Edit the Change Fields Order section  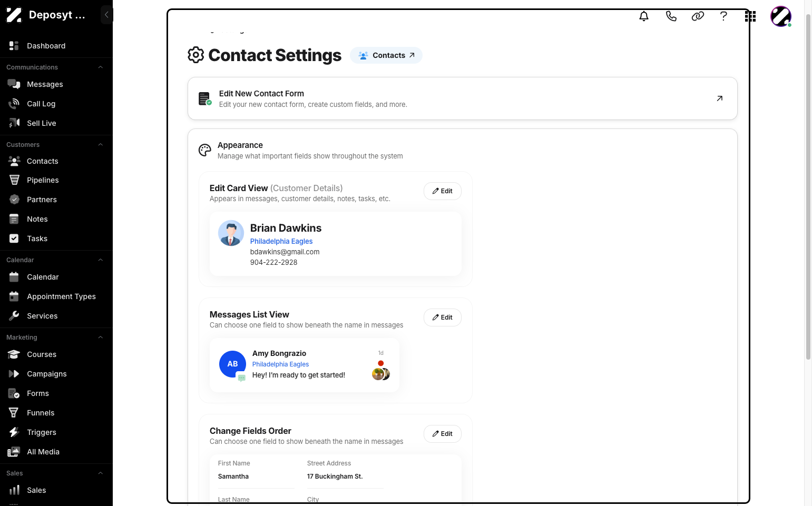pyautogui.click(x=443, y=434)
